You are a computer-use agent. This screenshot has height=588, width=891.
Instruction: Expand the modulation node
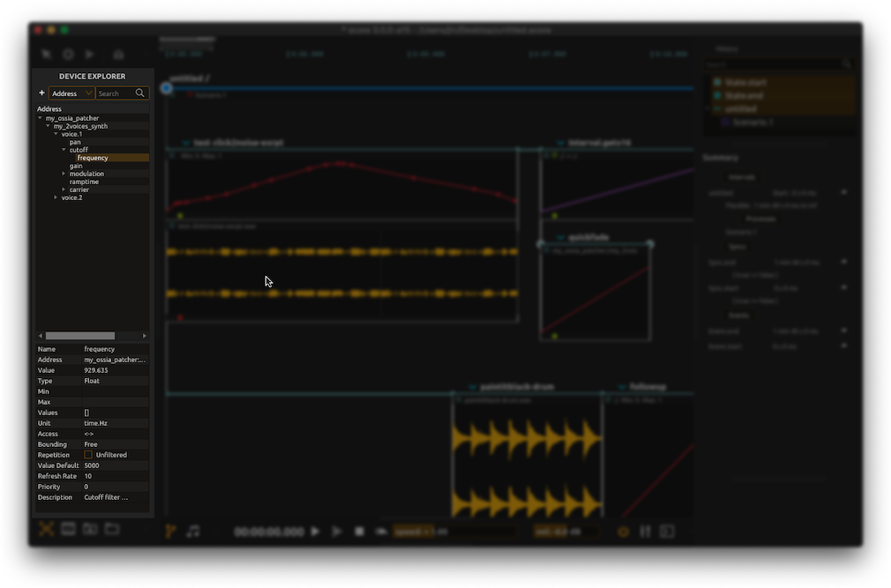64,174
